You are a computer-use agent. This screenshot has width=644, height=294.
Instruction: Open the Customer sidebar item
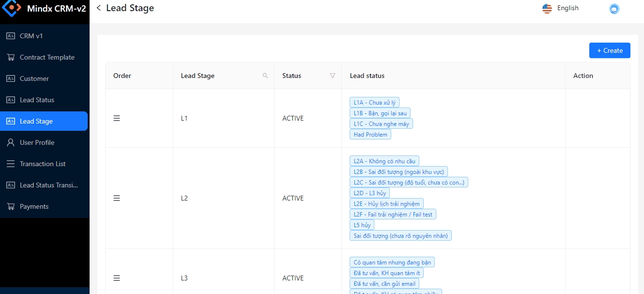tap(34, 78)
